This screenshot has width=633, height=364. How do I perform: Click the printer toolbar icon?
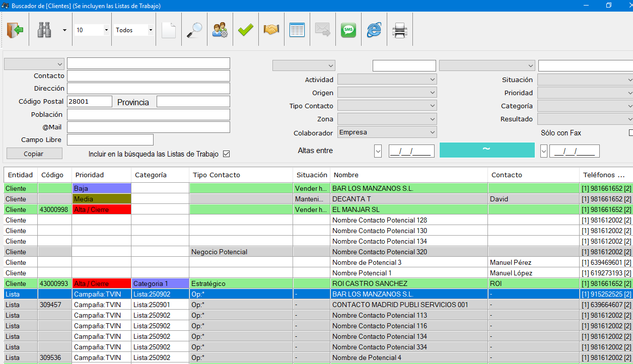click(399, 30)
